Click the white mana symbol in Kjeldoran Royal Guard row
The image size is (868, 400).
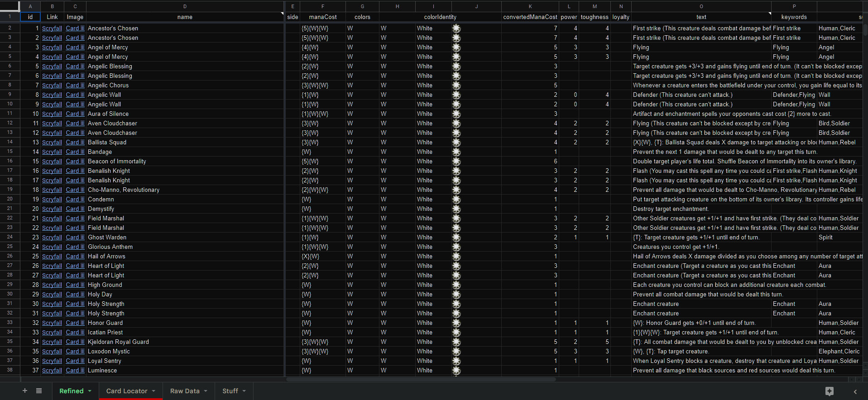456,342
